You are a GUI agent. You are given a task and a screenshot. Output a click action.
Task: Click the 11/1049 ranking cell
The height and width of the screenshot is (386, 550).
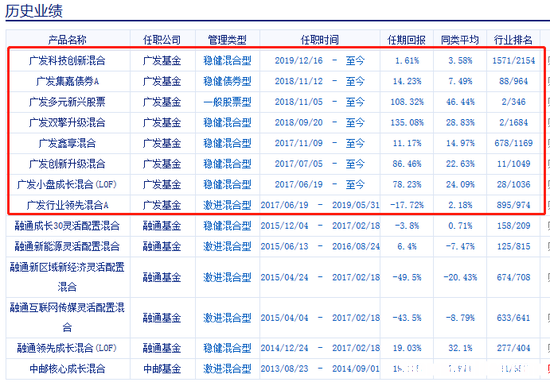point(514,164)
